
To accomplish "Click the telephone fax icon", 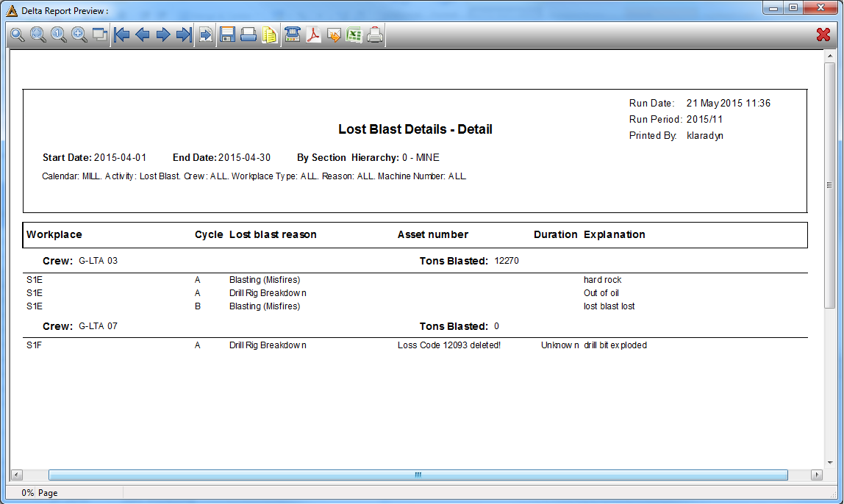I will (293, 35).
